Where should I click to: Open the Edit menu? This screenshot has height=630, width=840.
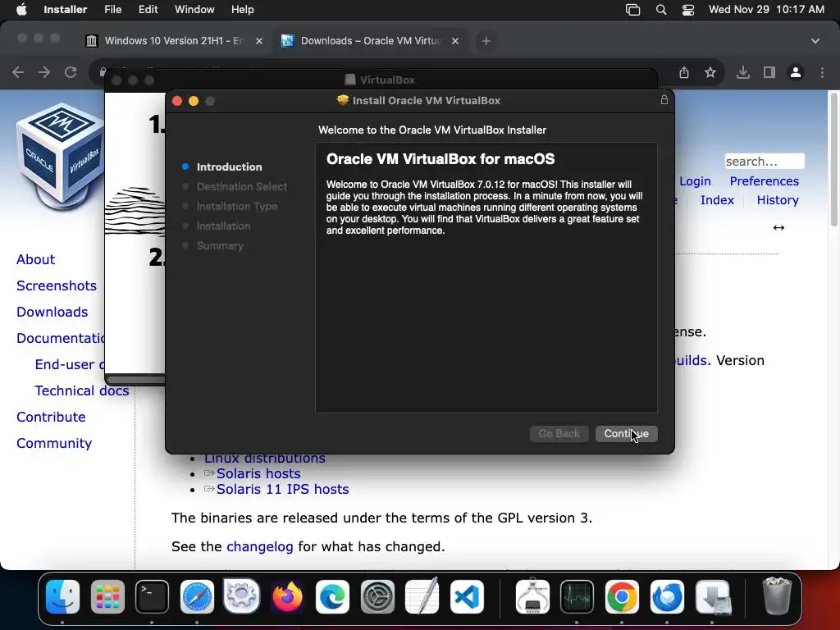click(x=148, y=10)
